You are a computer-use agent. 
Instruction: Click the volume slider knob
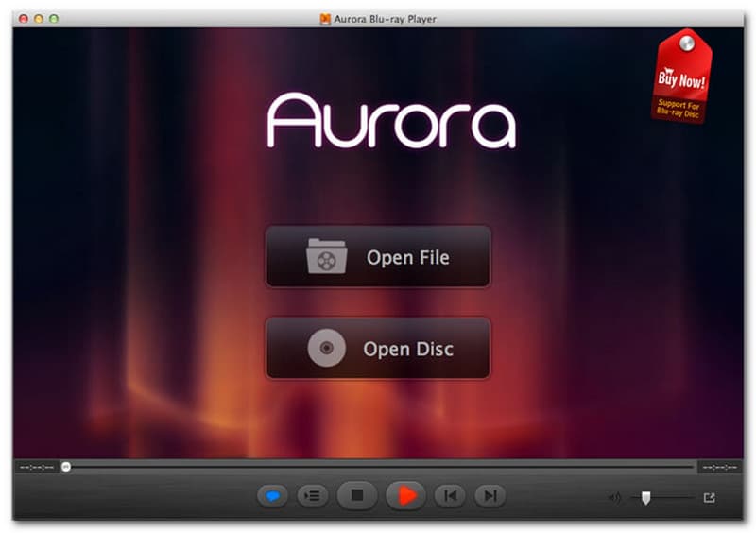pyautogui.click(x=645, y=498)
